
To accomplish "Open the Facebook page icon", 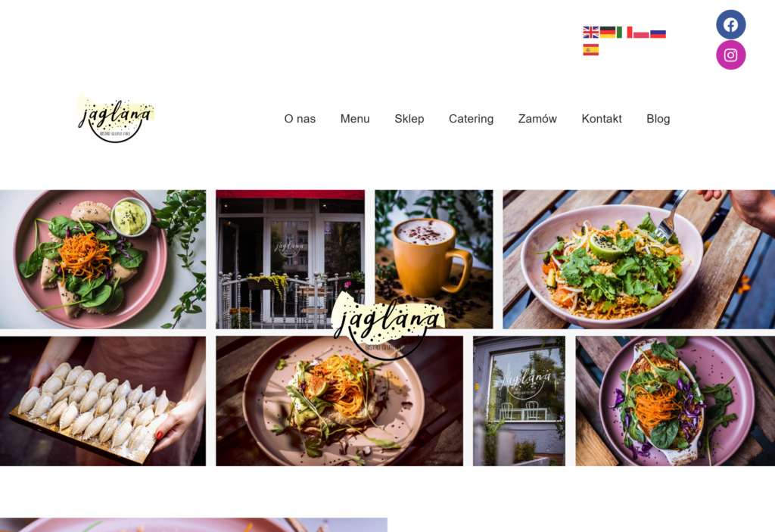I will pyautogui.click(x=730, y=25).
